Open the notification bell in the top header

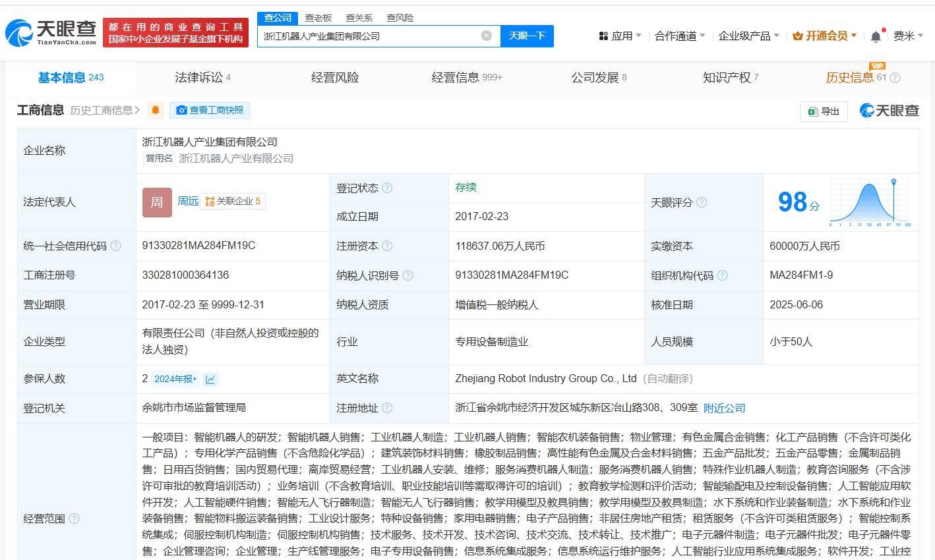click(x=876, y=36)
